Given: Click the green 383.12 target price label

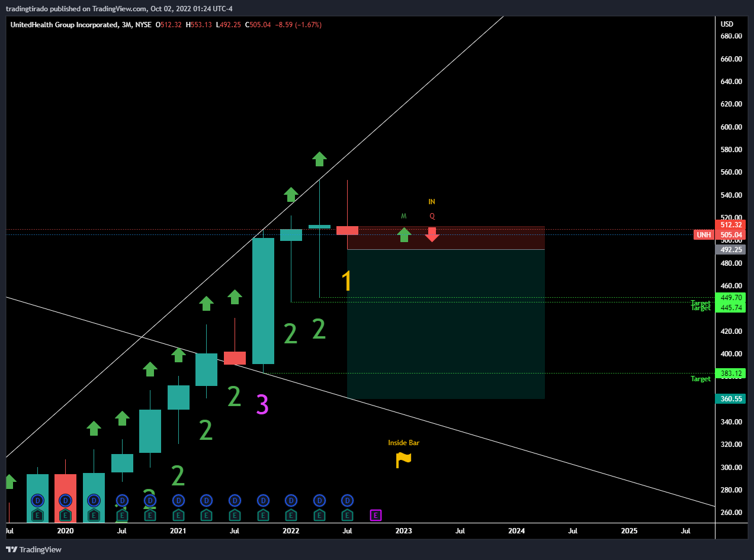Looking at the screenshot, I should [x=730, y=374].
